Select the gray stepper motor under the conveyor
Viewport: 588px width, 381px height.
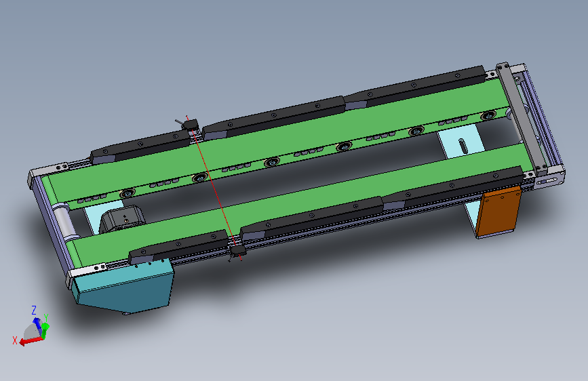[x=121, y=220]
